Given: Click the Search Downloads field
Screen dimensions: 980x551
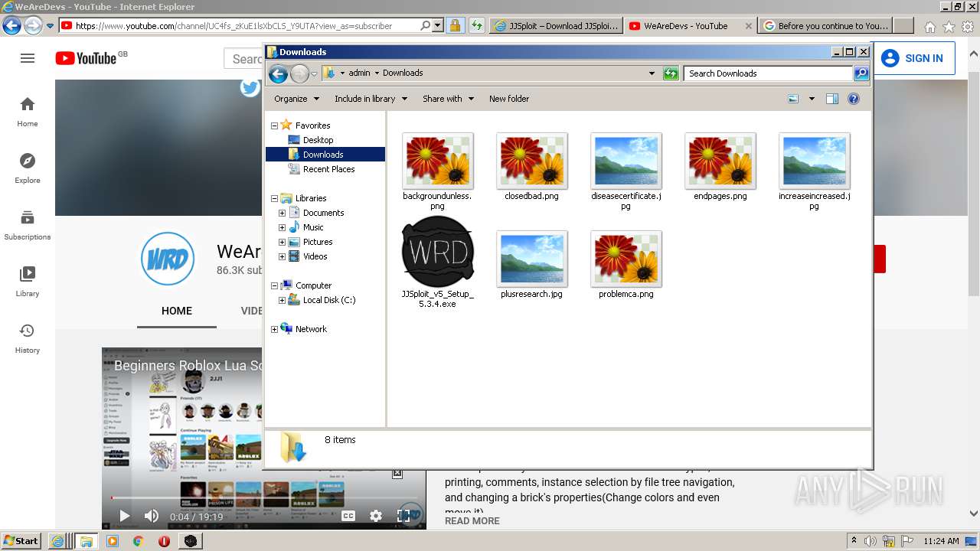Looking at the screenshot, I should [x=768, y=73].
